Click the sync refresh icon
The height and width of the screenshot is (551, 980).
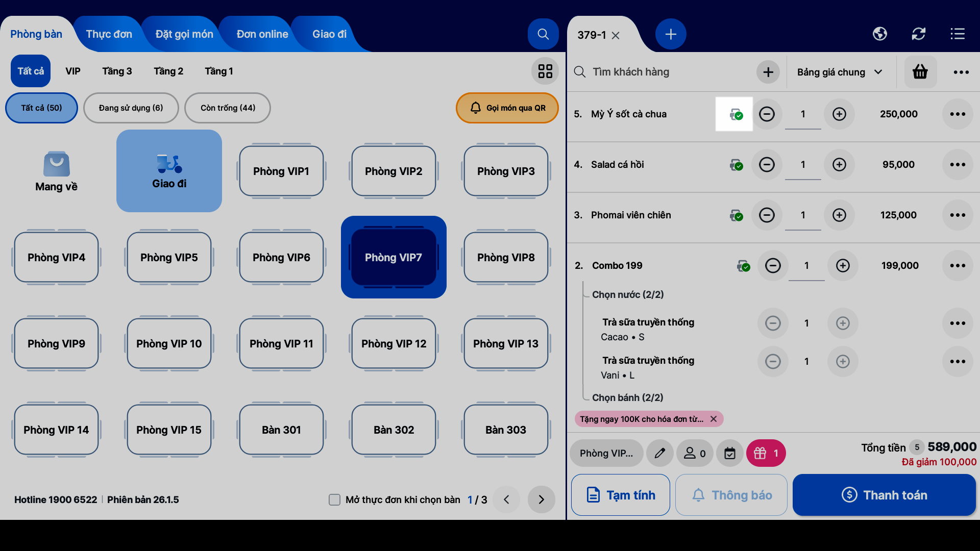(x=918, y=34)
